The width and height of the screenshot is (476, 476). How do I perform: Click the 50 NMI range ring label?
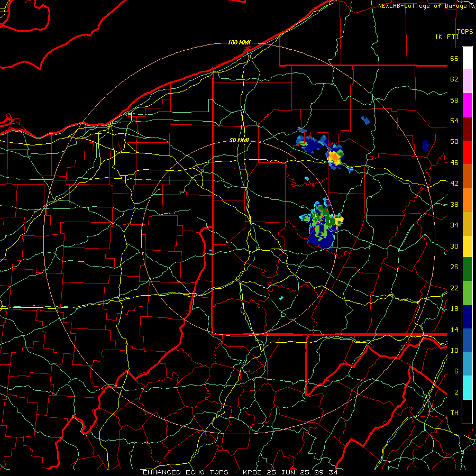(239, 140)
